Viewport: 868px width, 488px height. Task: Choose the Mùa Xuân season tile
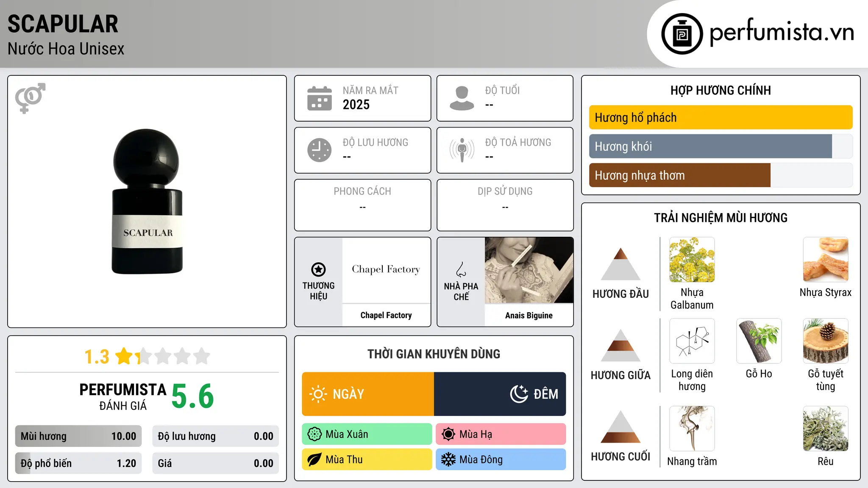click(x=367, y=434)
